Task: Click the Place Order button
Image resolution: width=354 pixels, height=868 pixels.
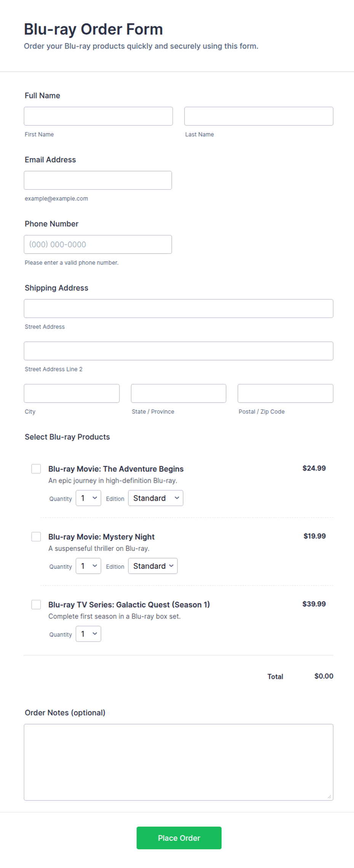Action: coord(179,838)
